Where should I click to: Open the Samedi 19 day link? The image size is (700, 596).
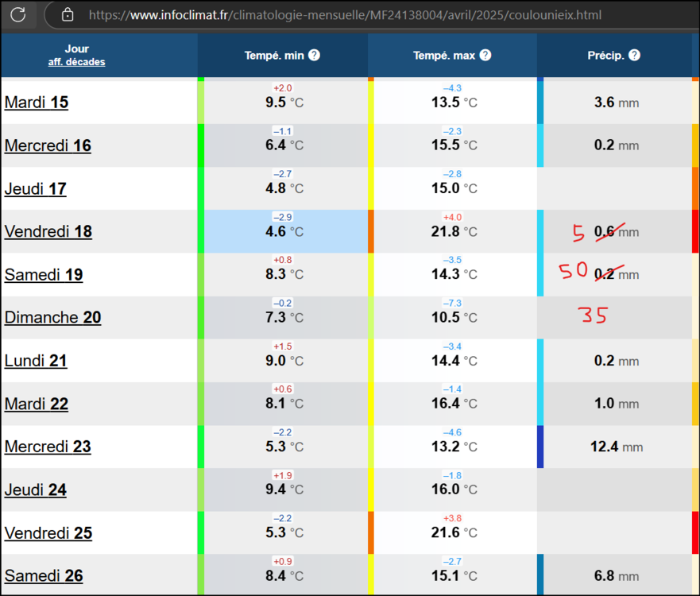click(44, 275)
